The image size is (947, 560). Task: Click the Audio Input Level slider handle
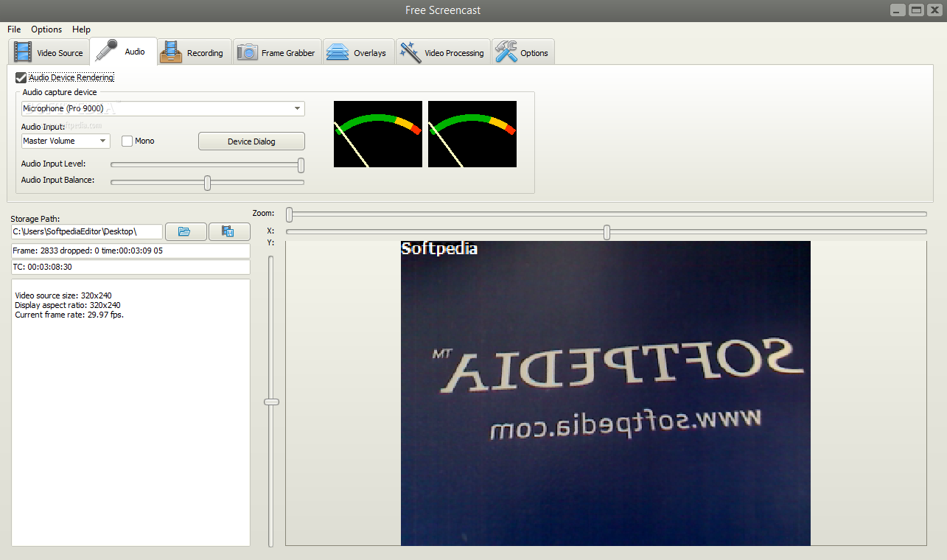pos(301,165)
